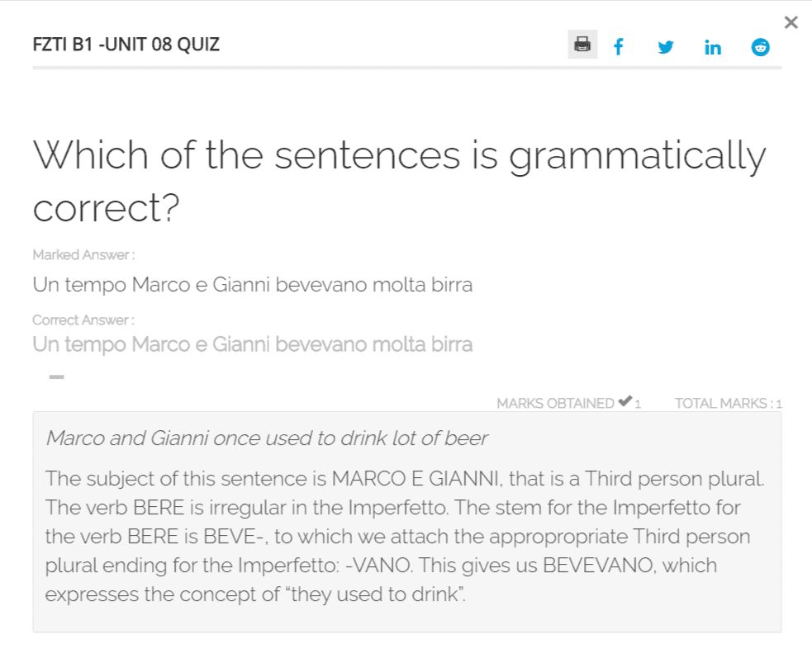This screenshot has width=812, height=663.
Task: Share the quiz on LinkedIn
Action: pyautogui.click(x=713, y=47)
